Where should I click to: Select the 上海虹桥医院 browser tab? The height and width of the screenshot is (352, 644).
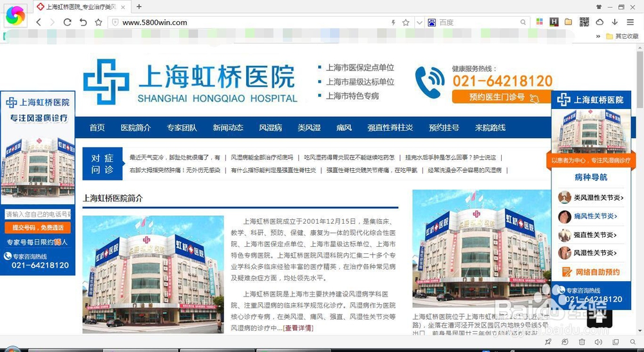pos(81,7)
